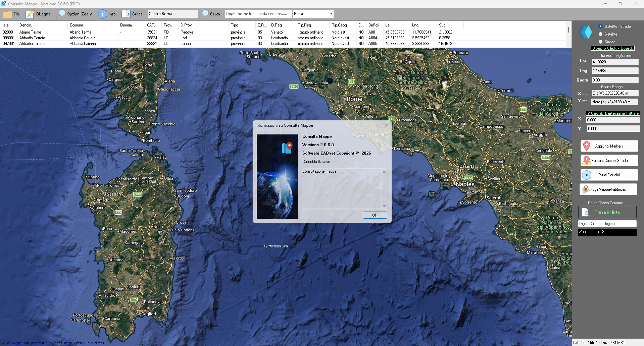
Task: Click the Aggiungi Markers pin icon
Action: point(587,146)
